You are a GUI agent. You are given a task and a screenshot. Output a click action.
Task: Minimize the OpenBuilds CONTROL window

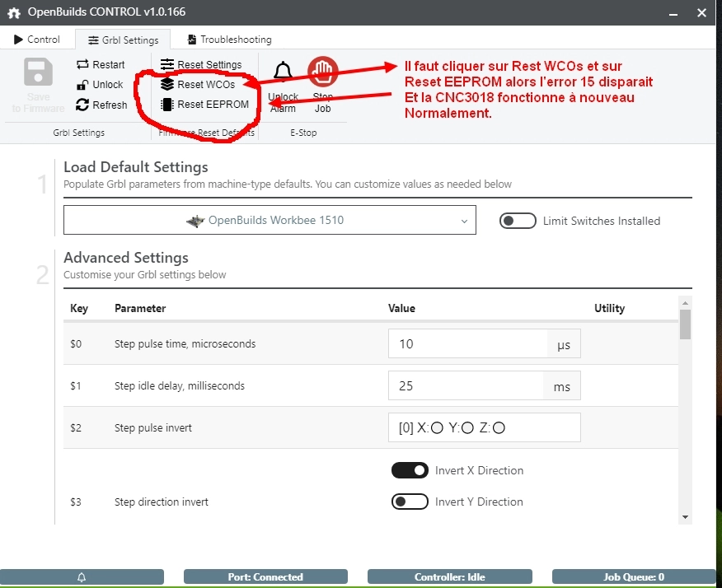pyautogui.click(x=673, y=13)
